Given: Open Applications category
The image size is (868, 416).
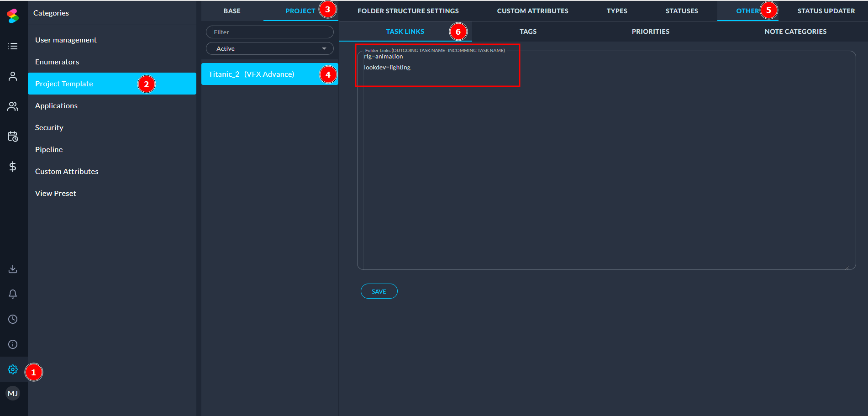Looking at the screenshot, I should click(112, 105).
